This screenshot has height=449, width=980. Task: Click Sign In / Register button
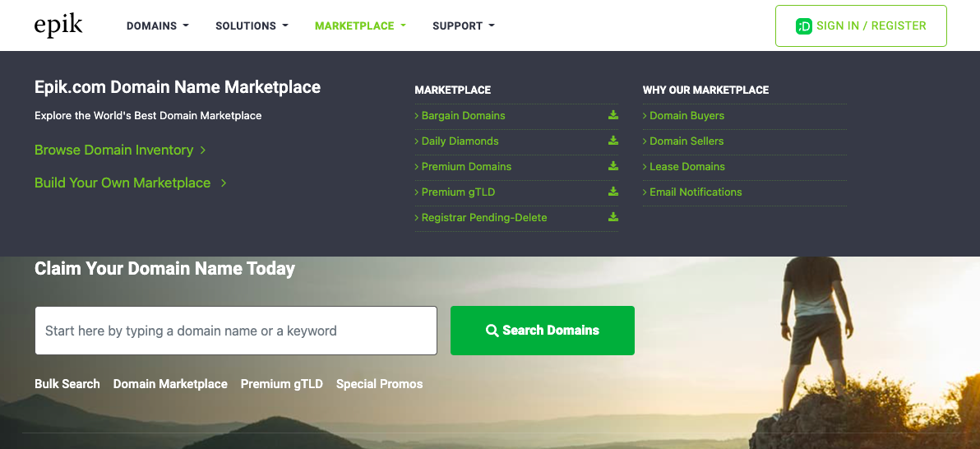click(x=861, y=25)
